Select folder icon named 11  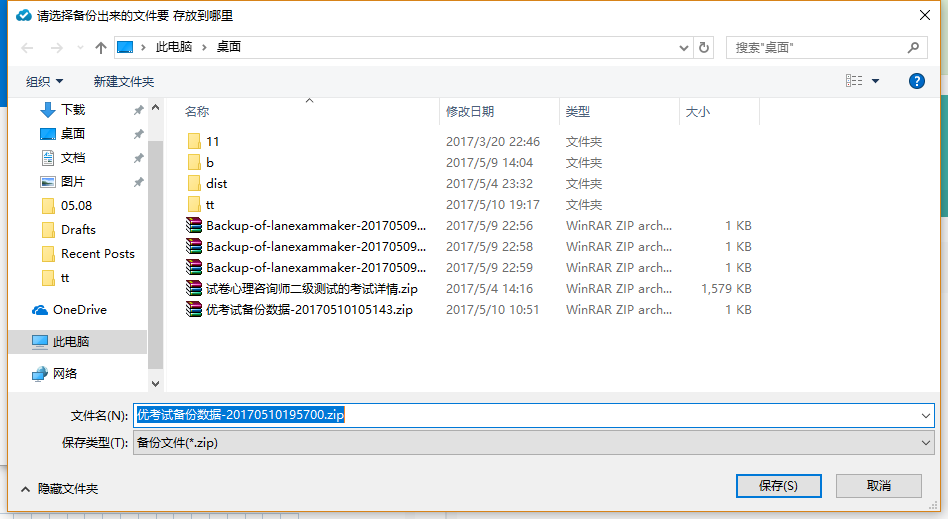194,142
